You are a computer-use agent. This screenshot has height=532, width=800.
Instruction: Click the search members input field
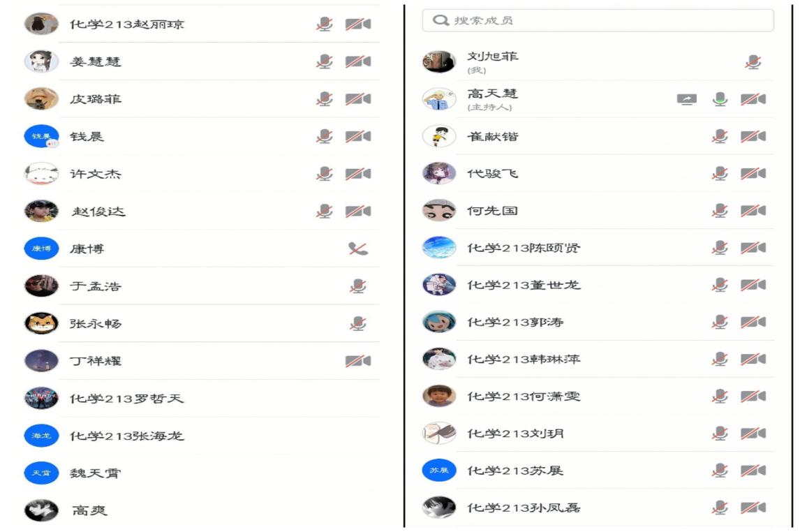(x=598, y=20)
